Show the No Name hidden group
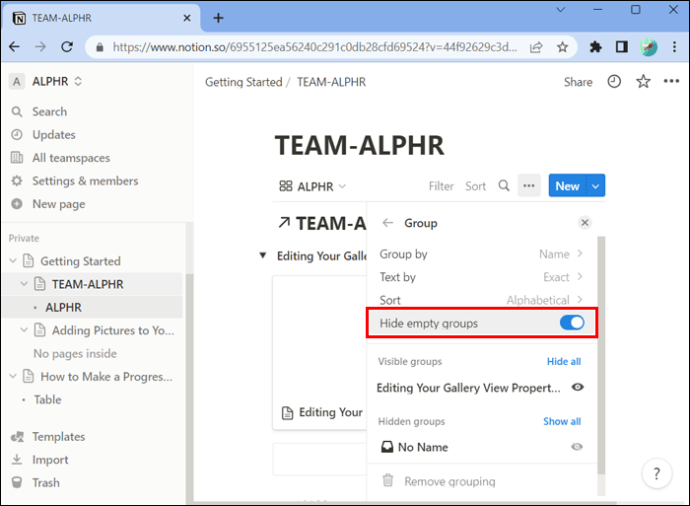690x506 pixels. coord(576,447)
